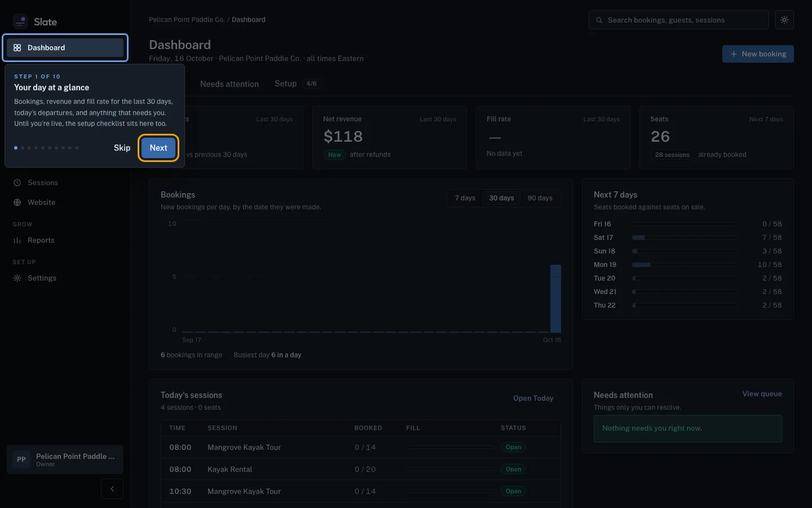This screenshot has width=812, height=508.
Task: Click Next in the tour popup
Action: click(158, 148)
